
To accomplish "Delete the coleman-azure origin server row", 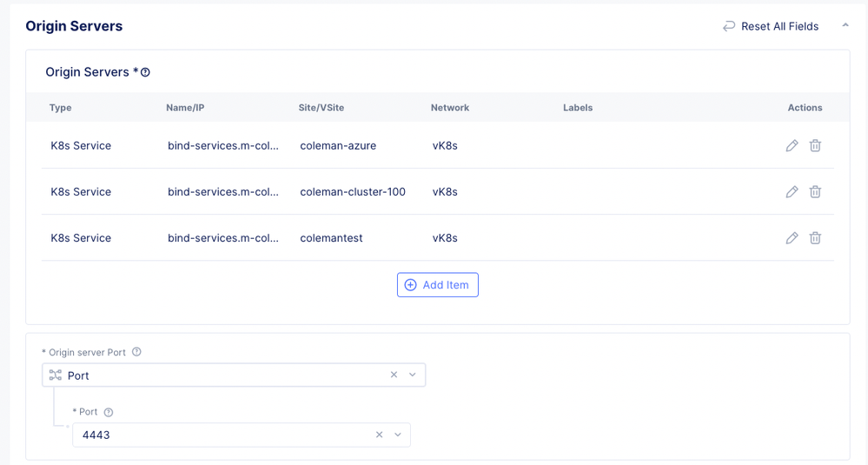I will coord(815,146).
